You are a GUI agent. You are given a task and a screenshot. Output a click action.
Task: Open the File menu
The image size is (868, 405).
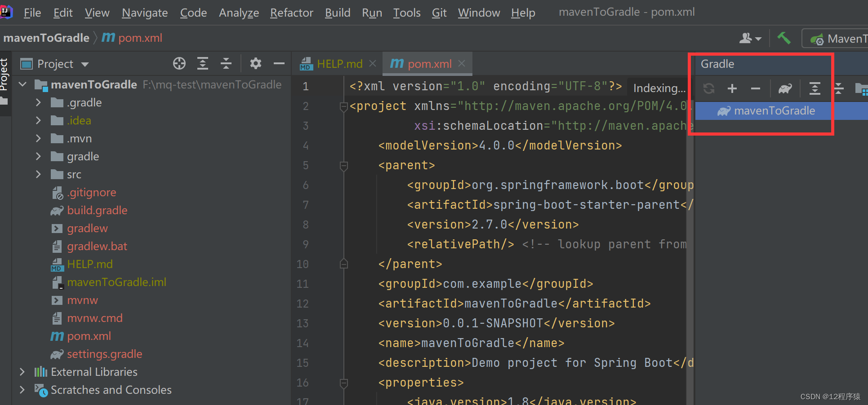[x=32, y=13]
